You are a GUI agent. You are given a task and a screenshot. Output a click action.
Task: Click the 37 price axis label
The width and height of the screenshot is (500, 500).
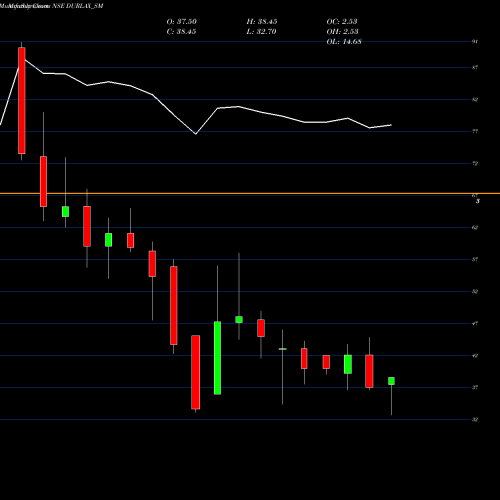(475, 387)
